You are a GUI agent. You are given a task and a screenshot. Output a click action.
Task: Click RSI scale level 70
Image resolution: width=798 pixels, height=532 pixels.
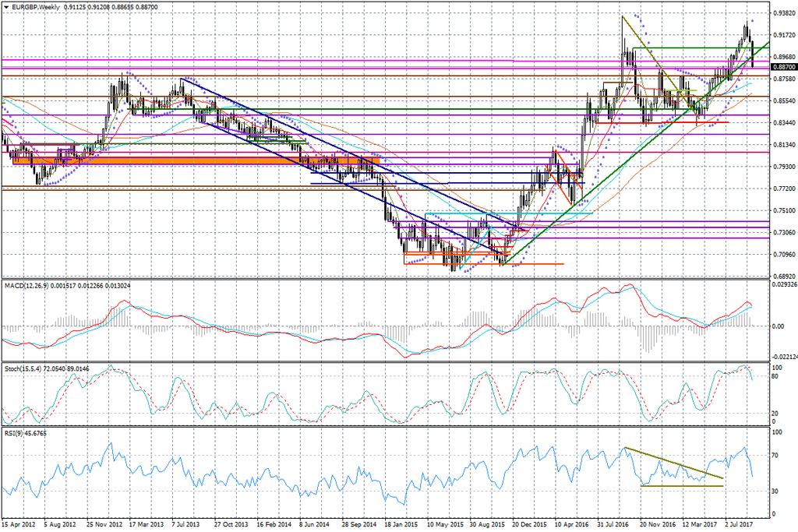775,455
